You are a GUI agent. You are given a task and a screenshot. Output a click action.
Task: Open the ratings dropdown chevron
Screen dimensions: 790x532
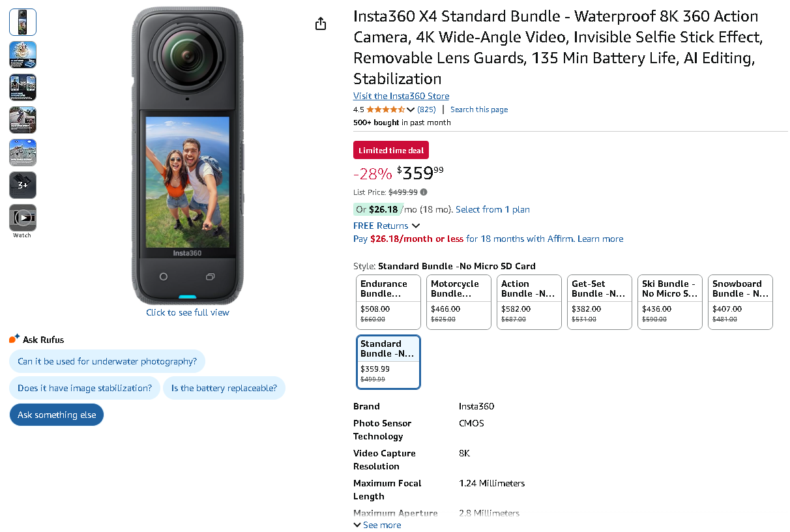click(x=411, y=110)
